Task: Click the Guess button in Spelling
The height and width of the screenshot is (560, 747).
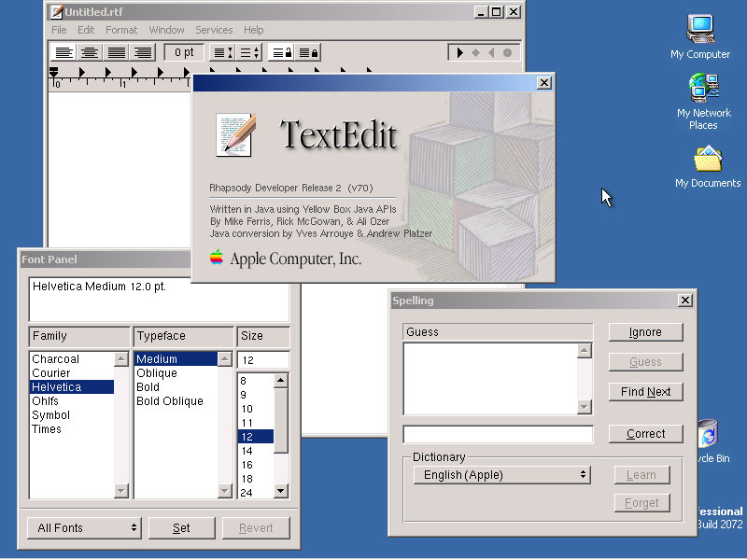Action: pos(645,362)
